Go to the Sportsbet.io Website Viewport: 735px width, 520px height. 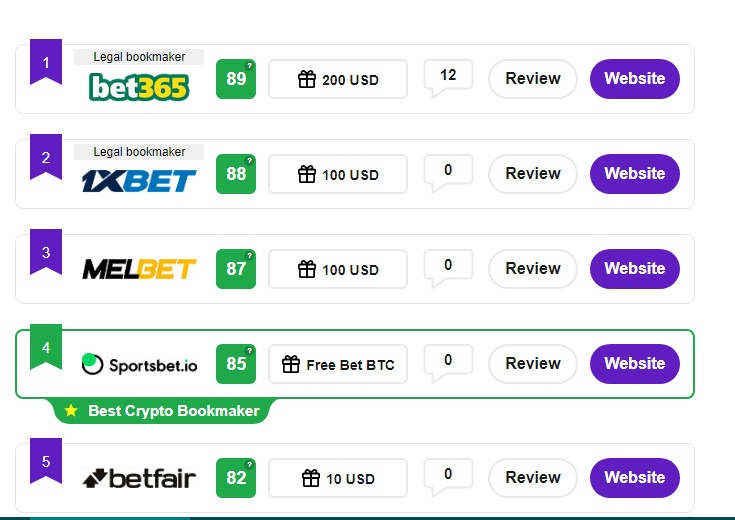click(x=635, y=364)
